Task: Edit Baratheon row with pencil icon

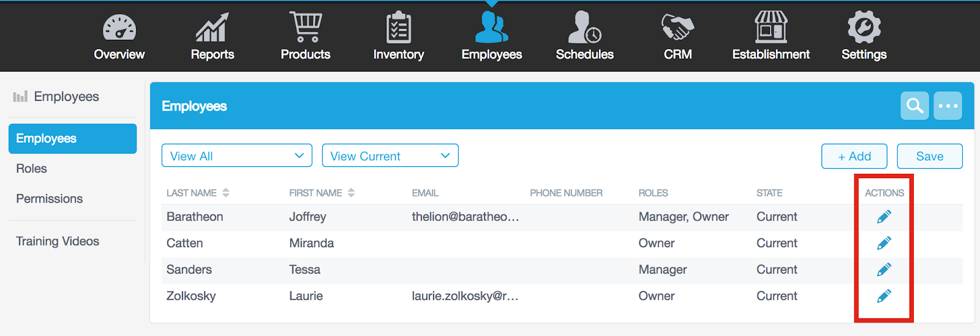Action: point(884,217)
